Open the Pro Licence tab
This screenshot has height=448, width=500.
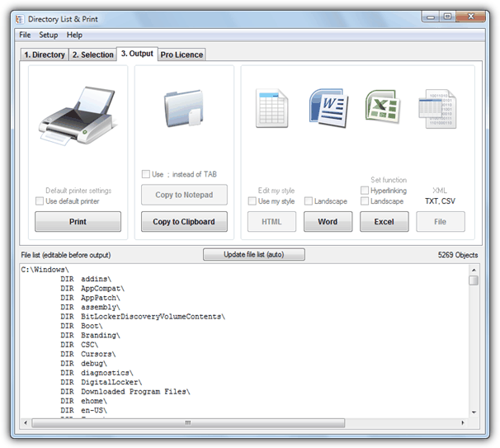(x=181, y=54)
